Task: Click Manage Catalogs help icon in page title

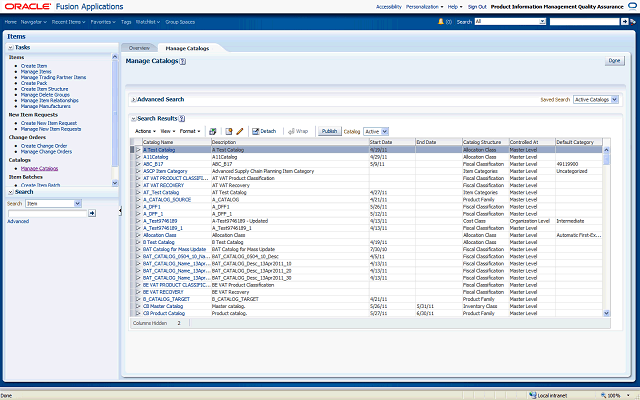Action: [x=183, y=61]
